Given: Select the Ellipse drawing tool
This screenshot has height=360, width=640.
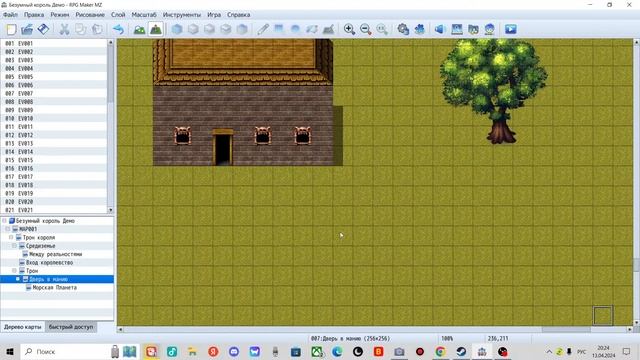Looking at the screenshot, I should [296, 29].
